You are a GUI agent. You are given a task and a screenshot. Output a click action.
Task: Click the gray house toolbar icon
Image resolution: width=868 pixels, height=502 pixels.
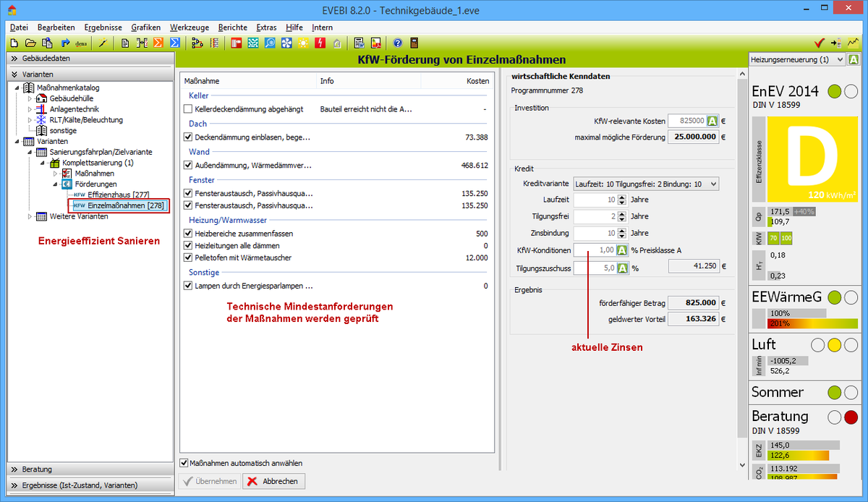[x=336, y=43]
